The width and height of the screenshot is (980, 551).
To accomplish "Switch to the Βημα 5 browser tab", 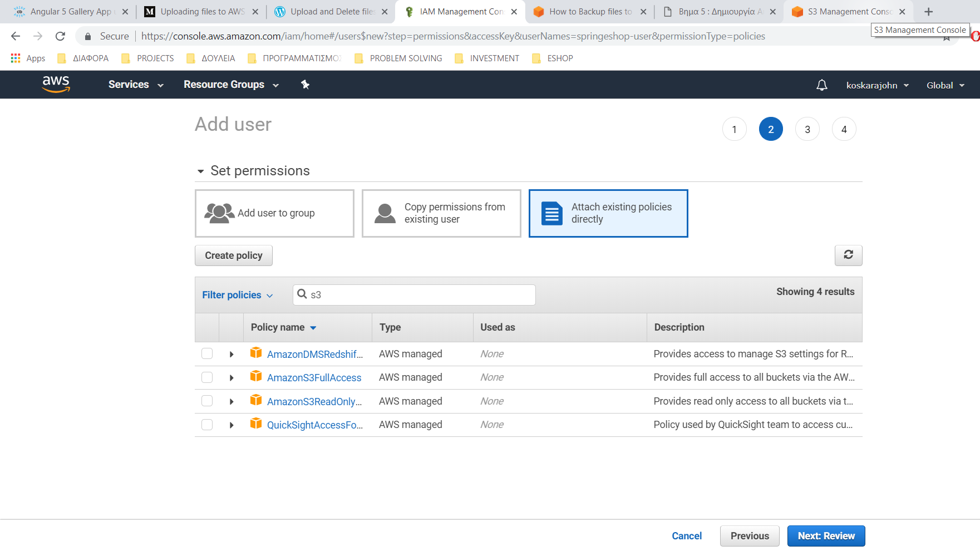I will pos(720,12).
